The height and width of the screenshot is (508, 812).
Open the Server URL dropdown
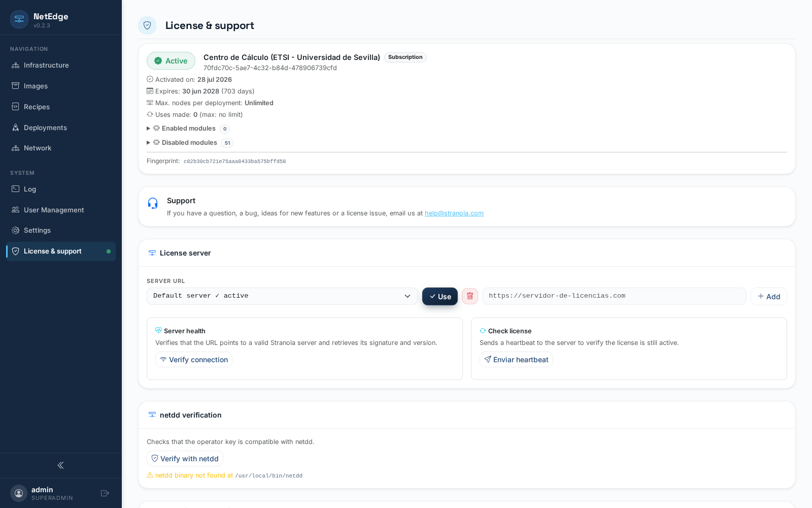coord(282,296)
